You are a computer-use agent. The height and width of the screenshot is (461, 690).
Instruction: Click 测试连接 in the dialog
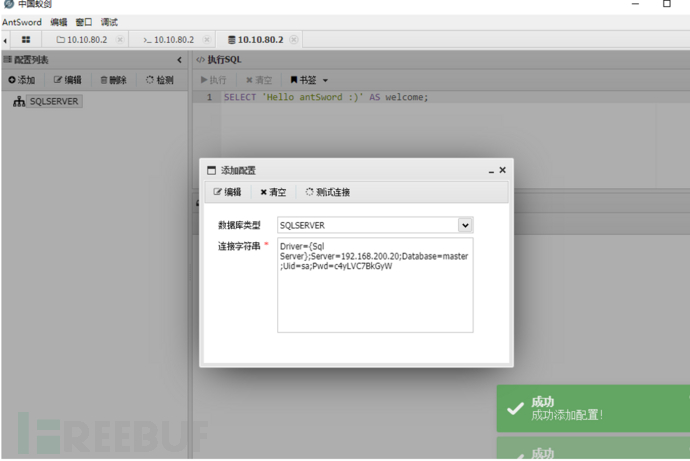point(328,192)
